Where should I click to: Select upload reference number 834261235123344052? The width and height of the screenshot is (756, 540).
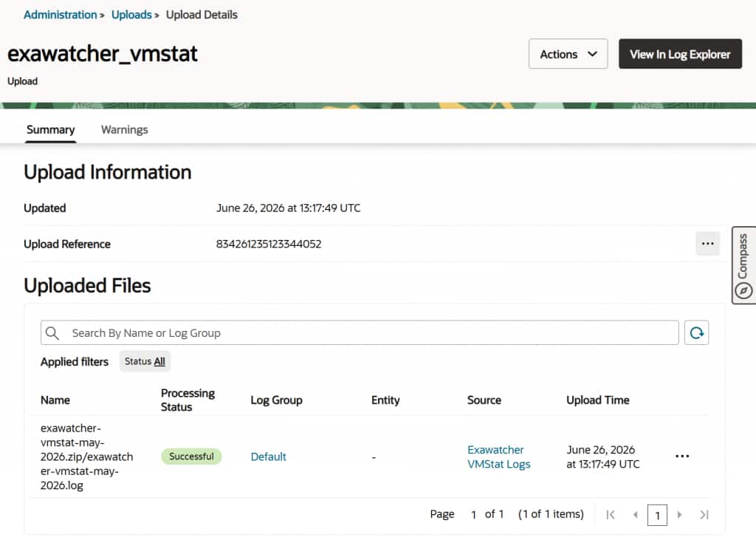point(269,245)
